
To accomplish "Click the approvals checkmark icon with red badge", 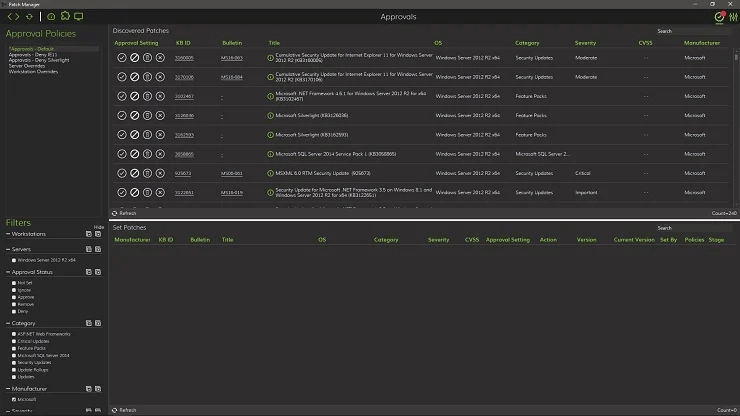I will (x=719, y=17).
